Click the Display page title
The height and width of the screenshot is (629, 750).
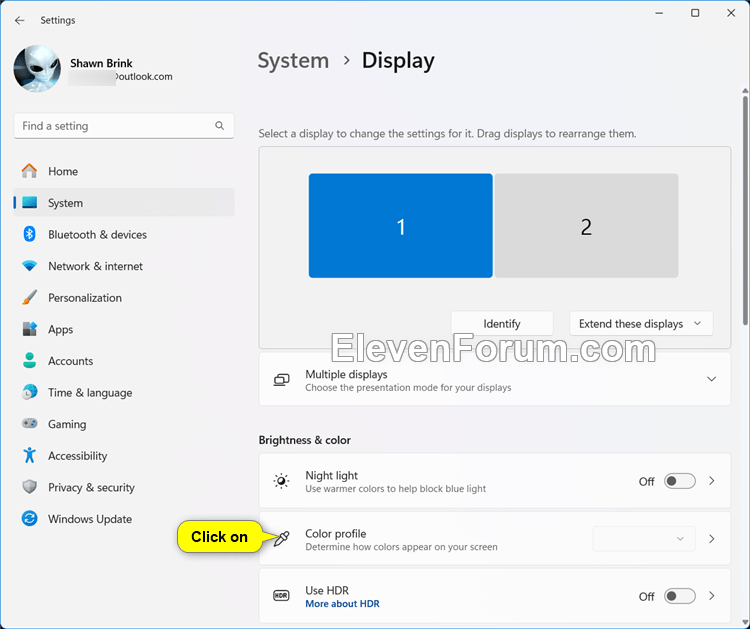398,61
